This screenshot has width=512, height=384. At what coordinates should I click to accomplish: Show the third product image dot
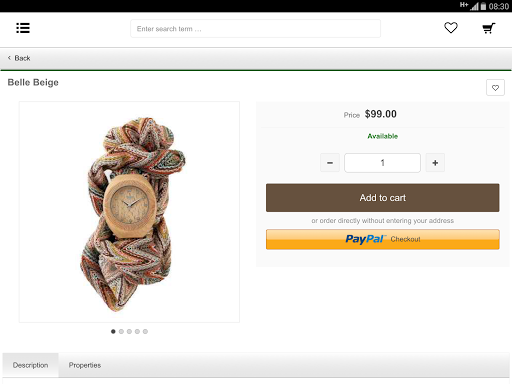tap(129, 331)
